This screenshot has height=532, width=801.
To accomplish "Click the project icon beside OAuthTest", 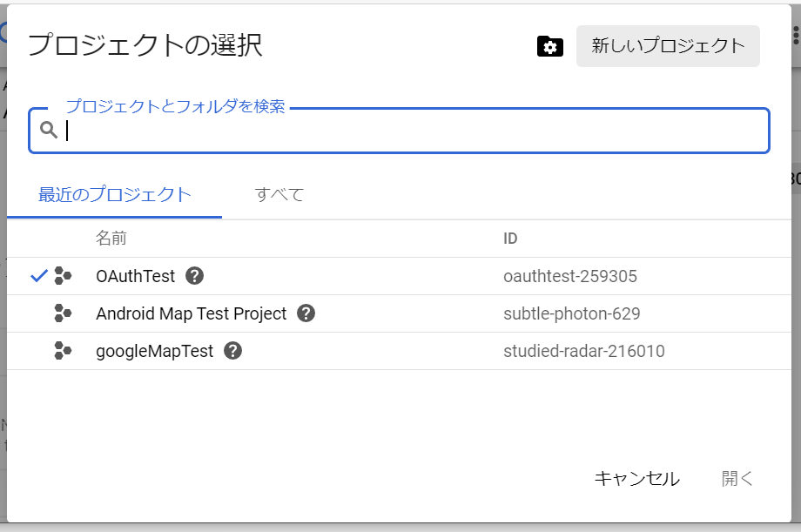I will pyautogui.click(x=63, y=276).
